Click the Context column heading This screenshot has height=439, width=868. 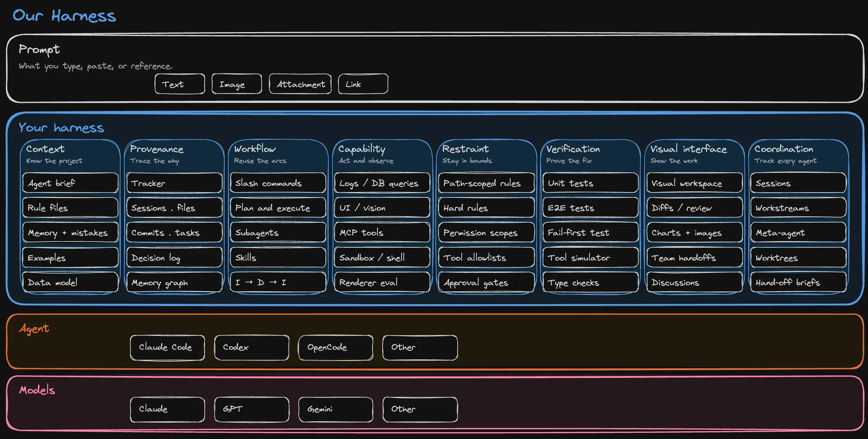click(x=45, y=149)
